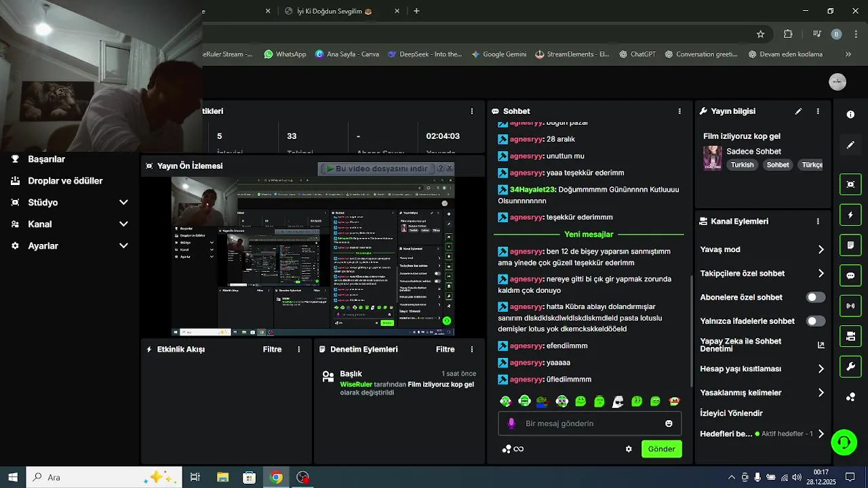The width and height of the screenshot is (868, 488).
Task: Toggle the wrench icon in right rail
Action: tap(850, 367)
